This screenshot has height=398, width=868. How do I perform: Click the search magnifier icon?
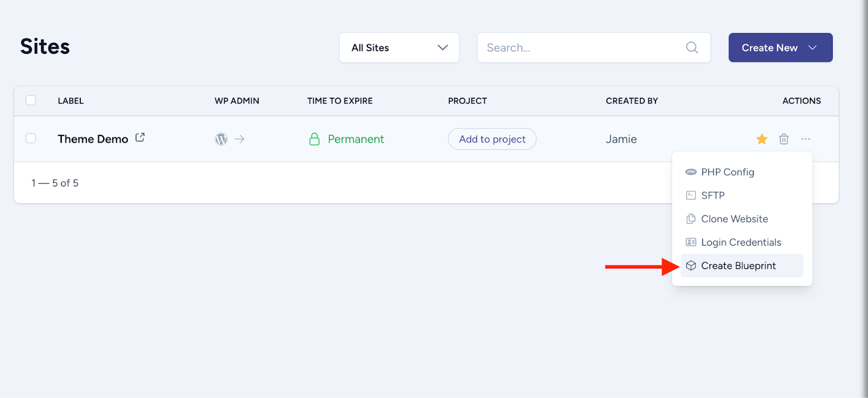pos(692,48)
